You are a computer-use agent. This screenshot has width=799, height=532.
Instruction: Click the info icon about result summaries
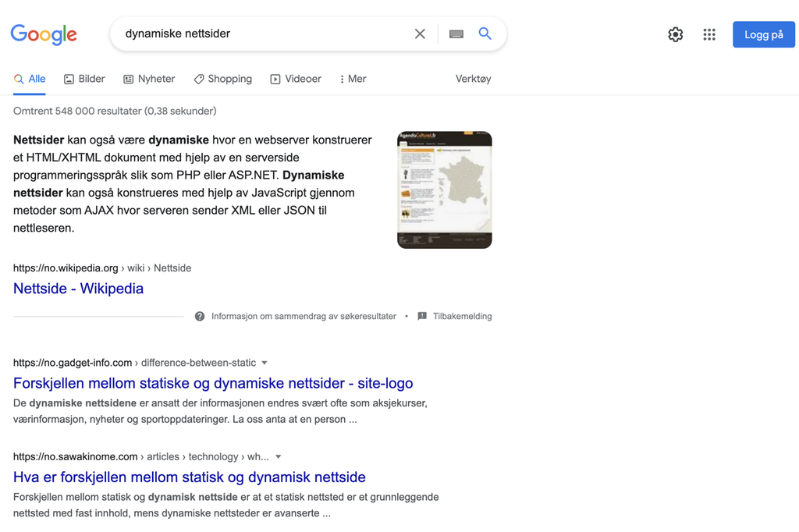(x=200, y=316)
